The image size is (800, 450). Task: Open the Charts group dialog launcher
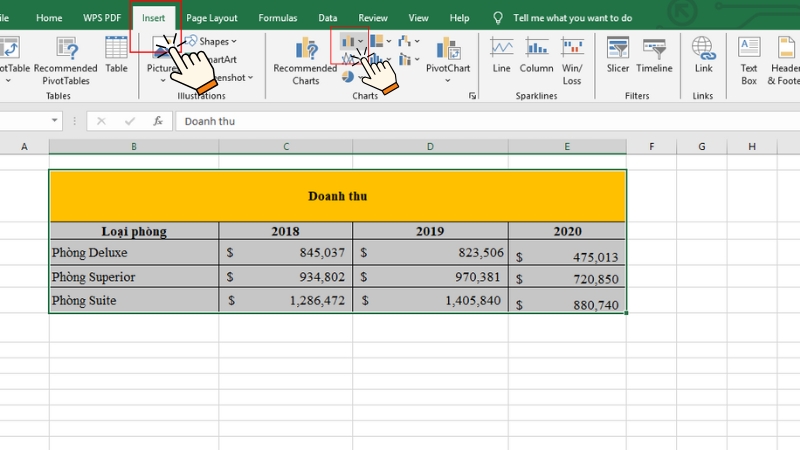pos(472,96)
